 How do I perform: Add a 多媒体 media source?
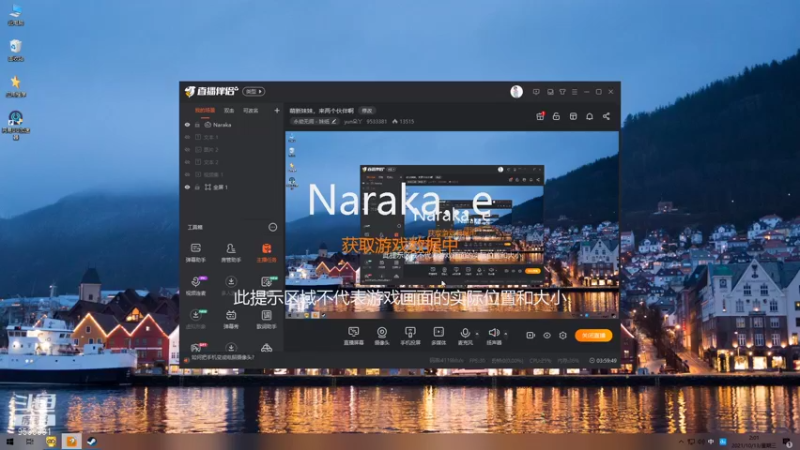pyautogui.click(x=438, y=336)
